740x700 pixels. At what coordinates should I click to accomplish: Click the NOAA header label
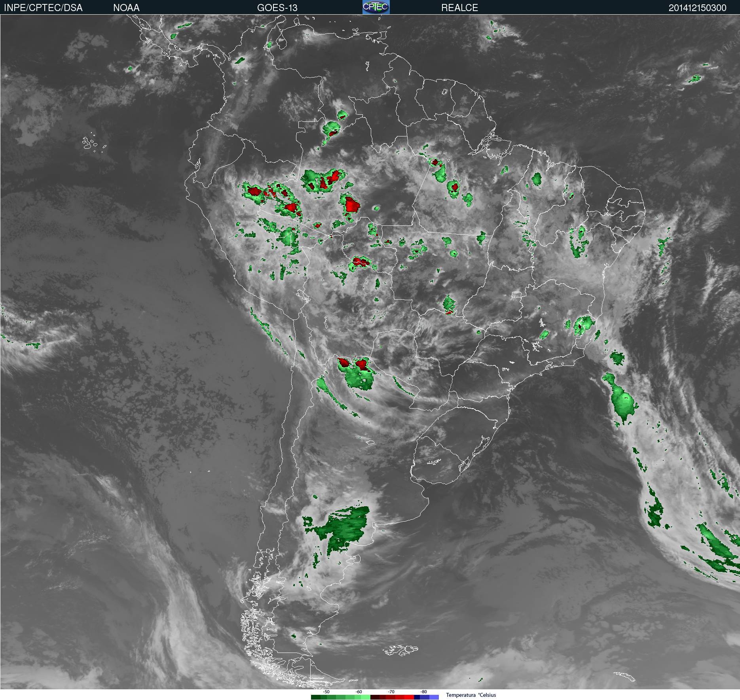126,8
